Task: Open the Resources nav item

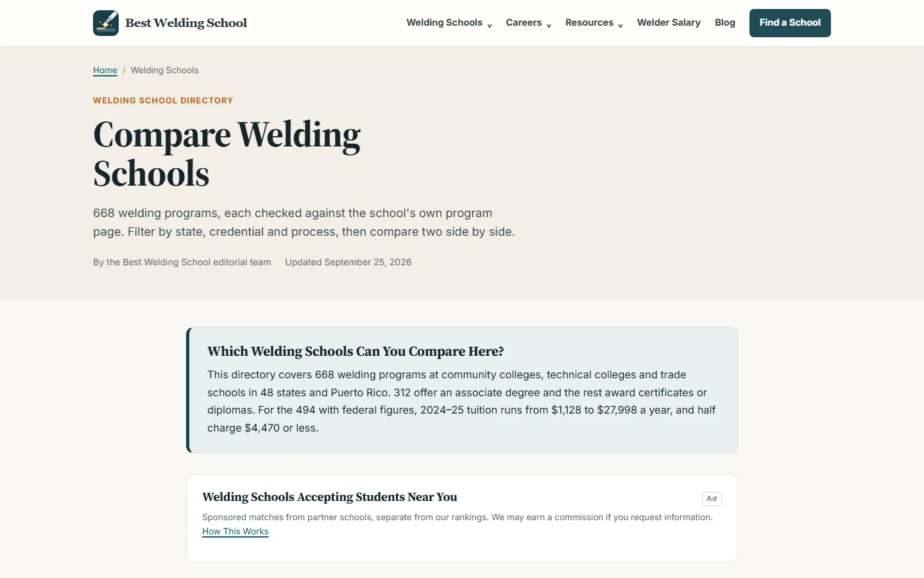Action: click(x=589, y=22)
